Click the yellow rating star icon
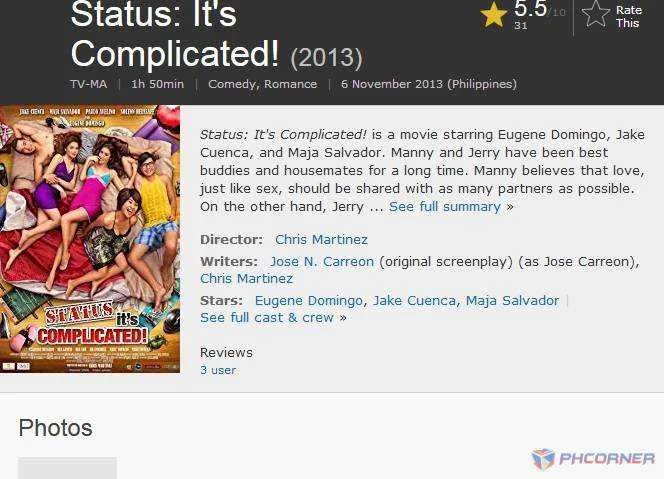Screen dimensions: 664x479 (x=494, y=15)
